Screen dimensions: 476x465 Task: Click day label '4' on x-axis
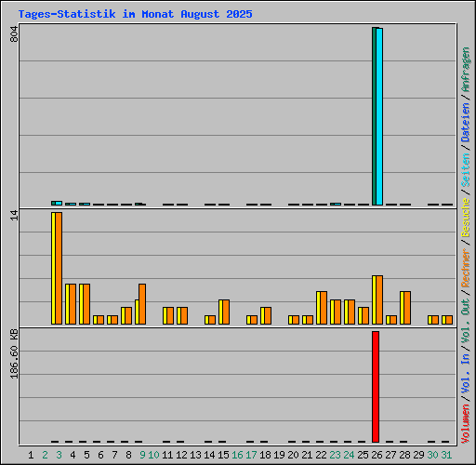pyautogui.click(x=73, y=455)
